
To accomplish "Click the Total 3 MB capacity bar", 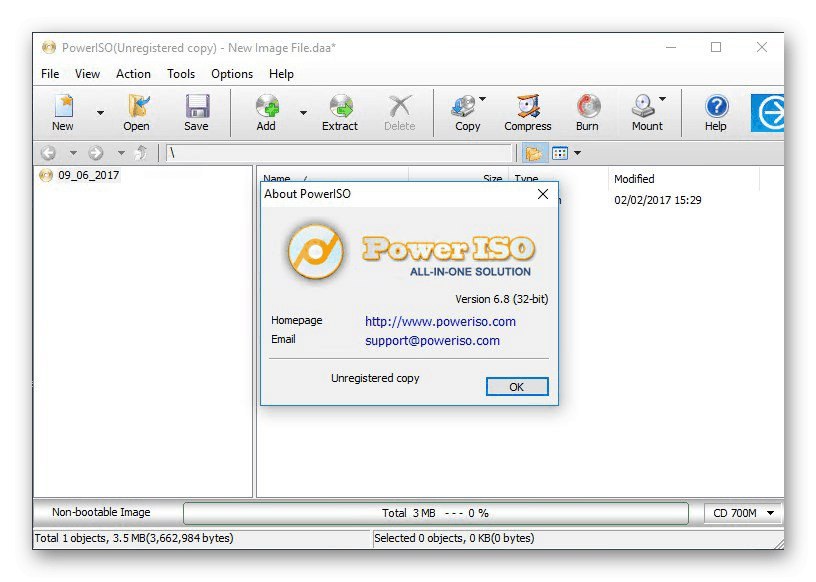I will pyautogui.click(x=436, y=513).
